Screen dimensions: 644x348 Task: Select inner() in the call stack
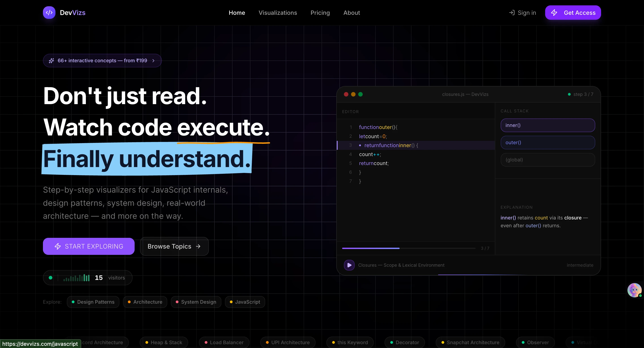coord(547,125)
